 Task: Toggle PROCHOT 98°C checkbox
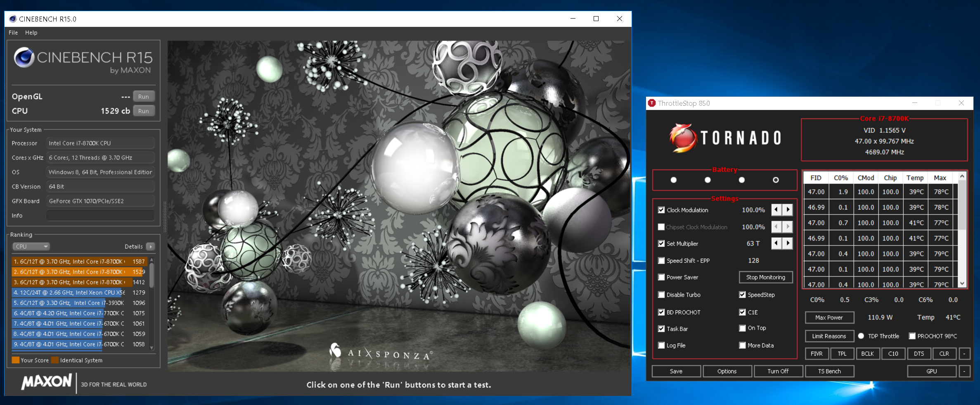[x=912, y=336]
